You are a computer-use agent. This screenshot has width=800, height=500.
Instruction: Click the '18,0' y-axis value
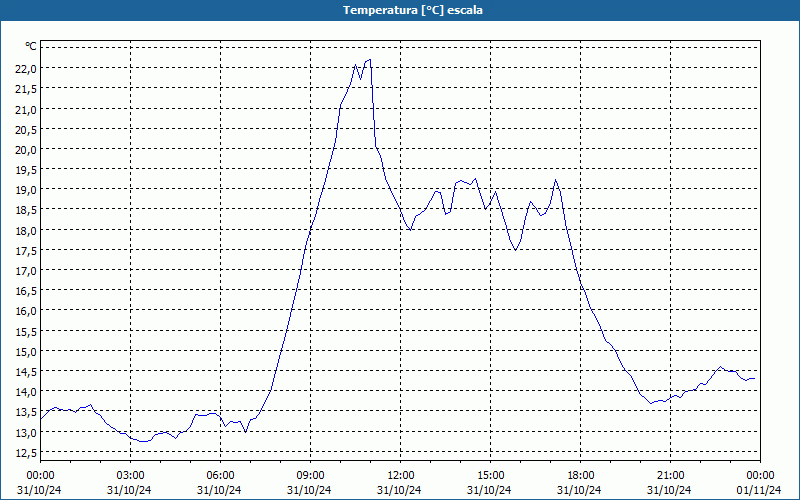(26, 230)
